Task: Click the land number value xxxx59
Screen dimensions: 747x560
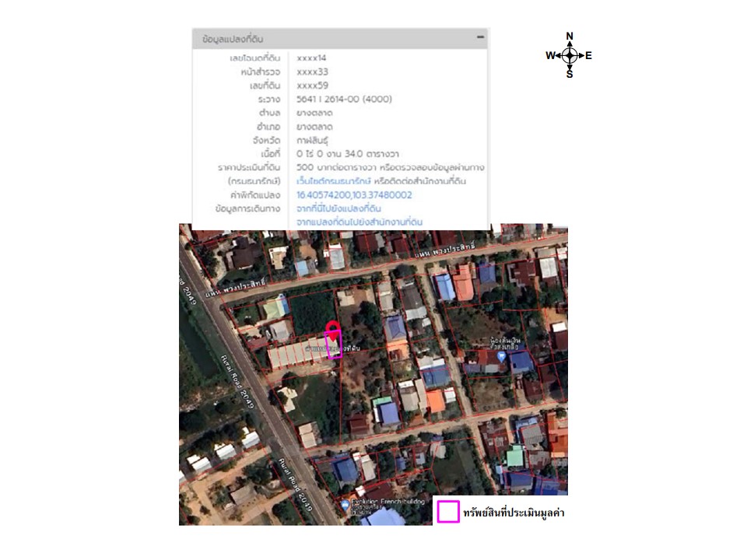Action: tap(312, 86)
